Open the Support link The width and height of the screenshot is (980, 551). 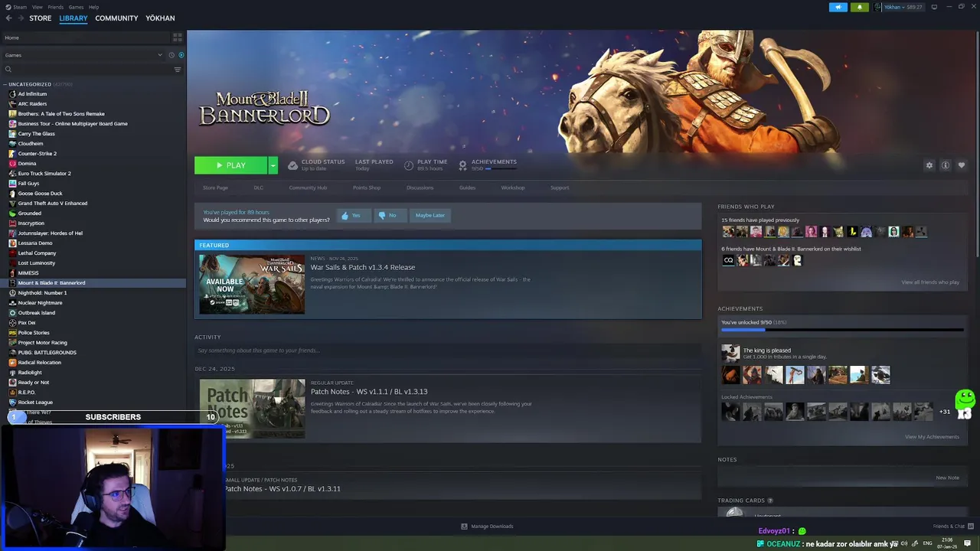pyautogui.click(x=560, y=187)
